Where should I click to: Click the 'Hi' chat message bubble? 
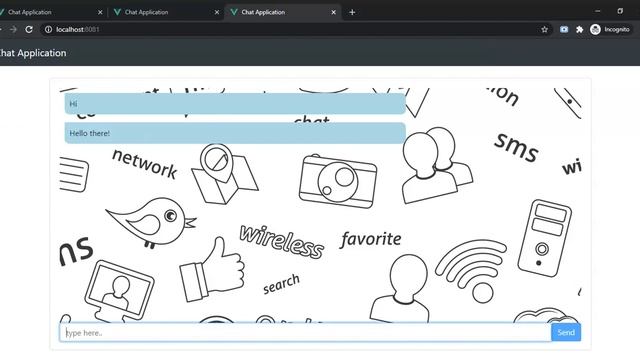235,104
